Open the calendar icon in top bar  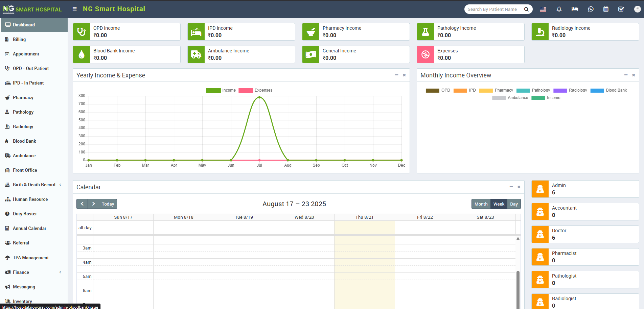606,9
